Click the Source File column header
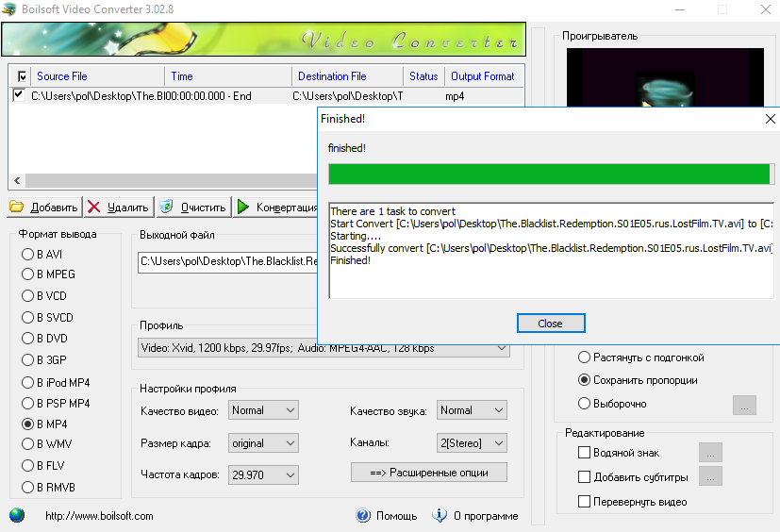 98,76
